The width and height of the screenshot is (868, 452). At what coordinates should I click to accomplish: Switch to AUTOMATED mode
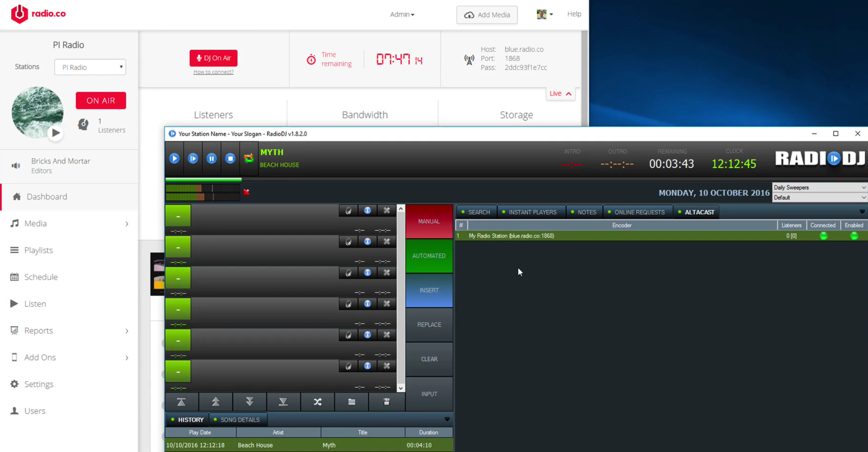click(429, 256)
